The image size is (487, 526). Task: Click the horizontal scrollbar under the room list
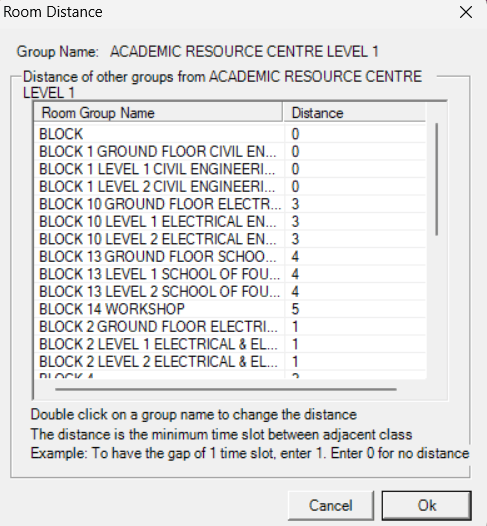point(226,389)
